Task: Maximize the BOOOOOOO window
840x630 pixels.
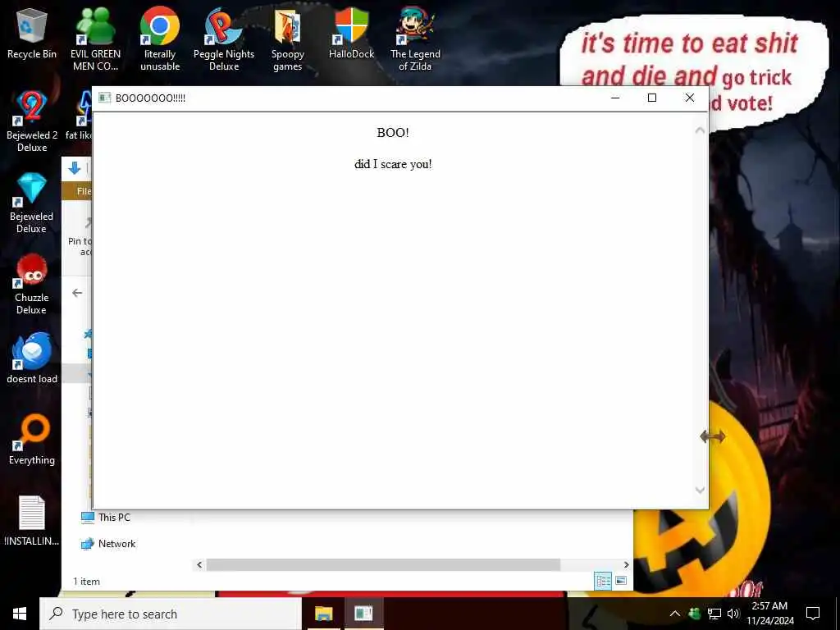Action: click(652, 98)
